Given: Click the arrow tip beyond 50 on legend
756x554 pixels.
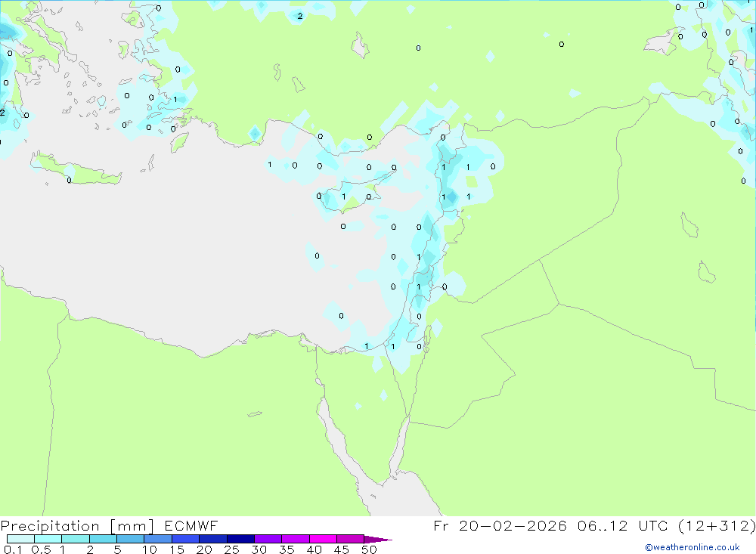Looking at the screenshot, I should point(378,540).
